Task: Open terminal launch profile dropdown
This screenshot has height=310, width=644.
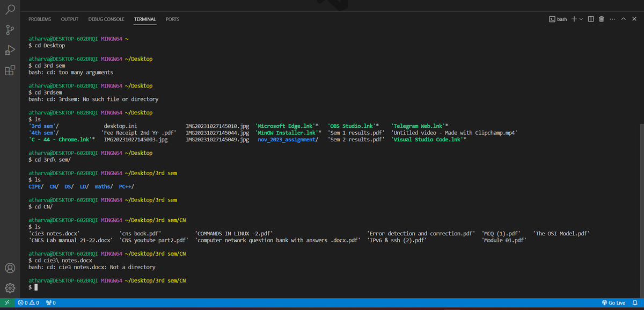Action: point(581,19)
